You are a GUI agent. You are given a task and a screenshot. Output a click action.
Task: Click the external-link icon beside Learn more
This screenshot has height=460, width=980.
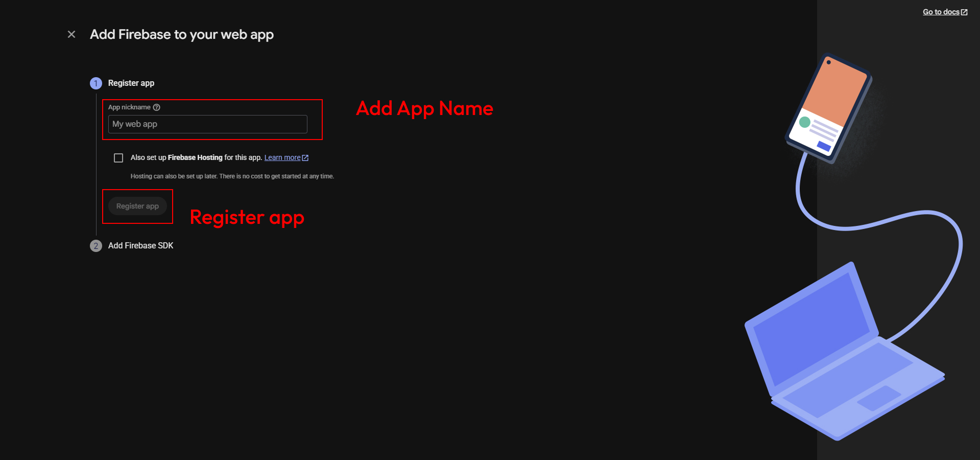click(x=305, y=157)
